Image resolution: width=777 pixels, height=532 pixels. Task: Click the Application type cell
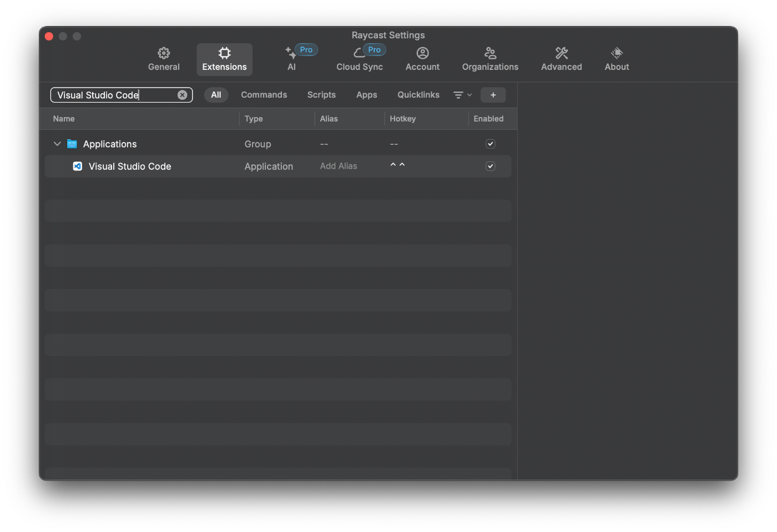[269, 166]
